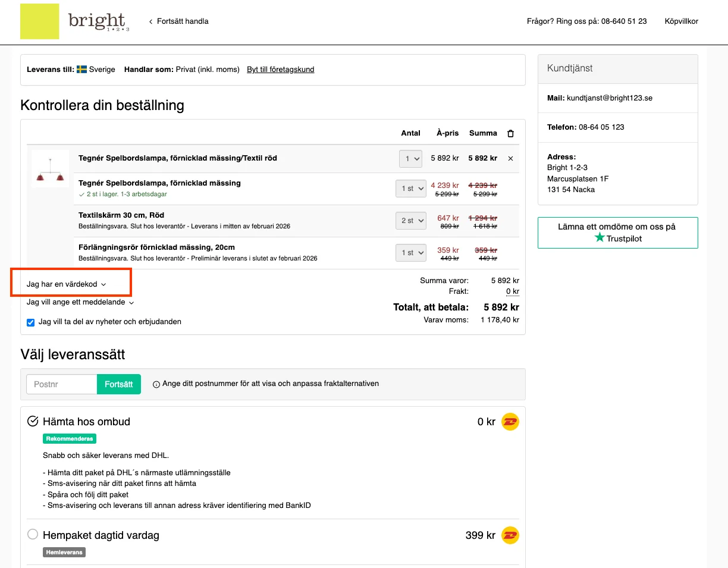Click the Rekommenderas badge
The height and width of the screenshot is (568, 728).
click(x=70, y=439)
